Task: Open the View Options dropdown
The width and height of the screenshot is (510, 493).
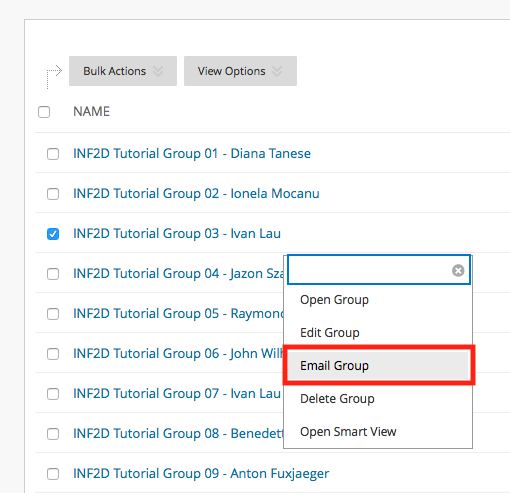Action: [240, 71]
